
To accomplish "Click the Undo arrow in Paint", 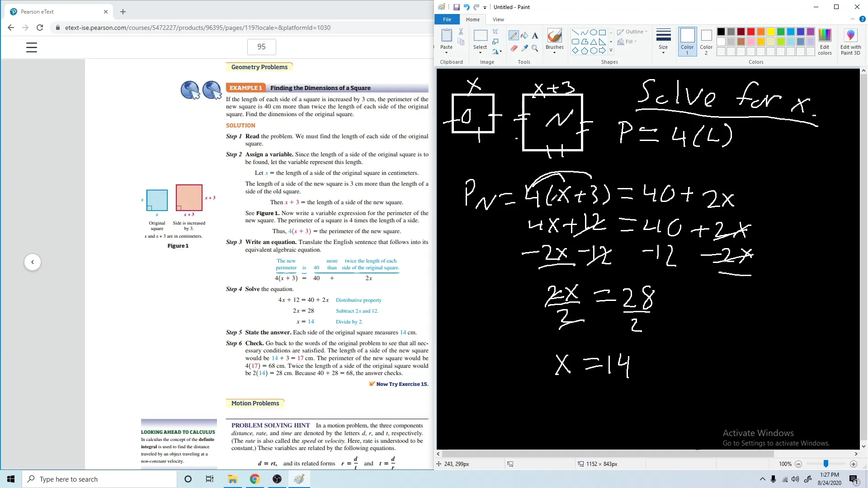I will [x=467, y=7].
